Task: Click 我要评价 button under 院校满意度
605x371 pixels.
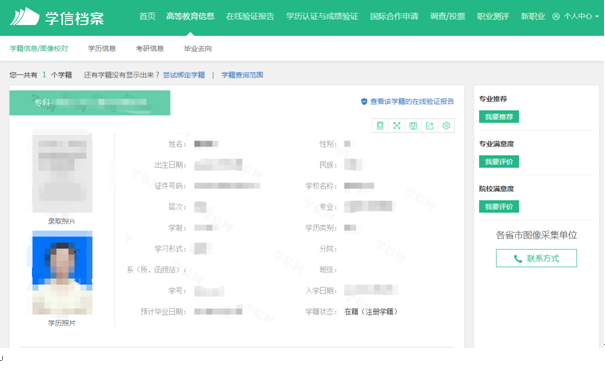Action: 499,207
